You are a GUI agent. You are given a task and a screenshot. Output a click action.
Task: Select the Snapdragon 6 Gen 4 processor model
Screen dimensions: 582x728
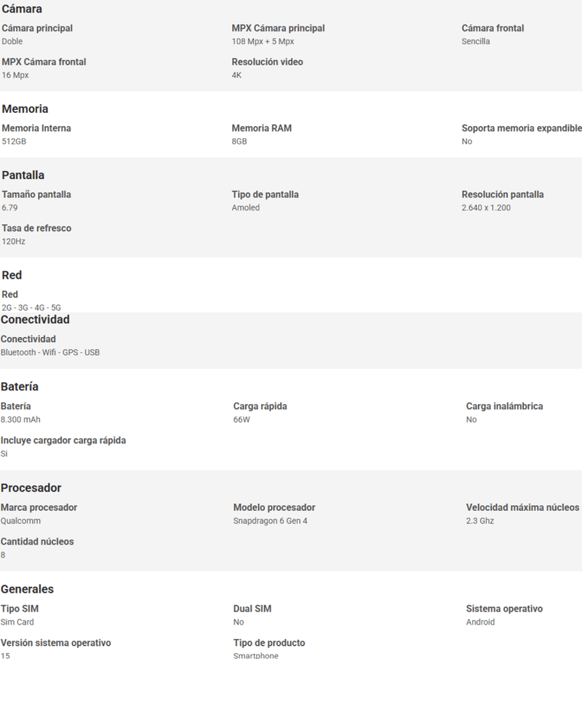tap(270, 521)
